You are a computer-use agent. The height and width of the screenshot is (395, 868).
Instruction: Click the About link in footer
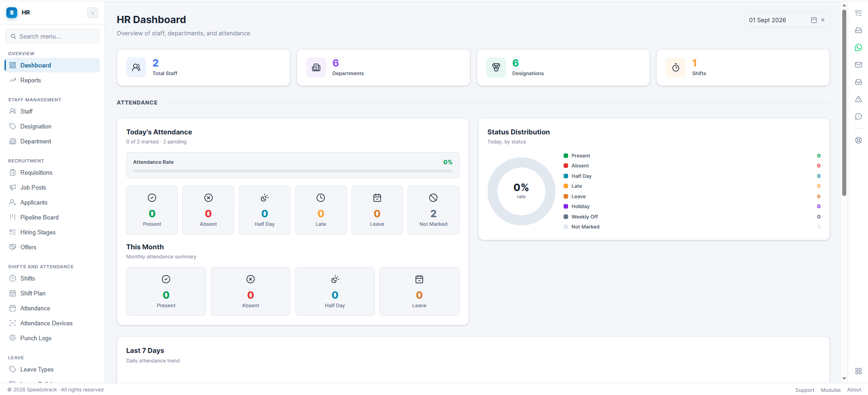pos(854,390)
